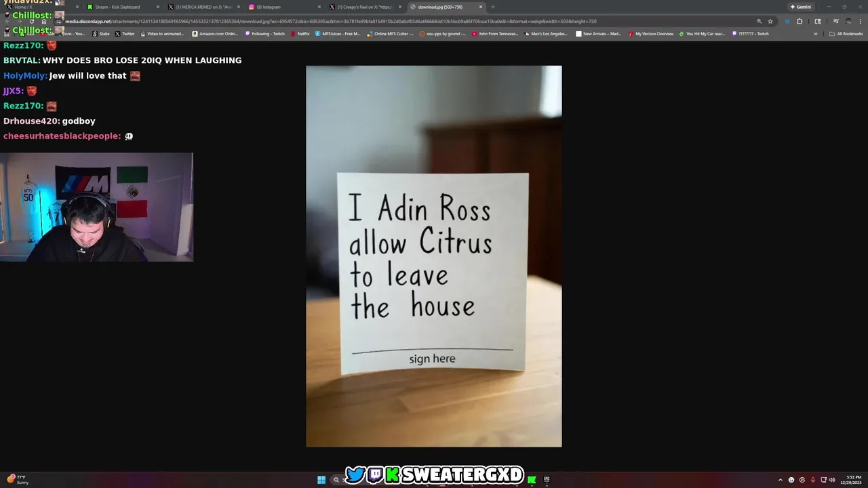Click the JJX5 chat username
868x488 pixels.
click(13, 91)
